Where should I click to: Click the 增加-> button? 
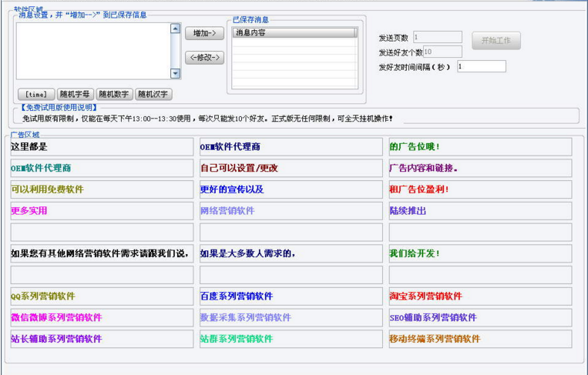[204, 34]
